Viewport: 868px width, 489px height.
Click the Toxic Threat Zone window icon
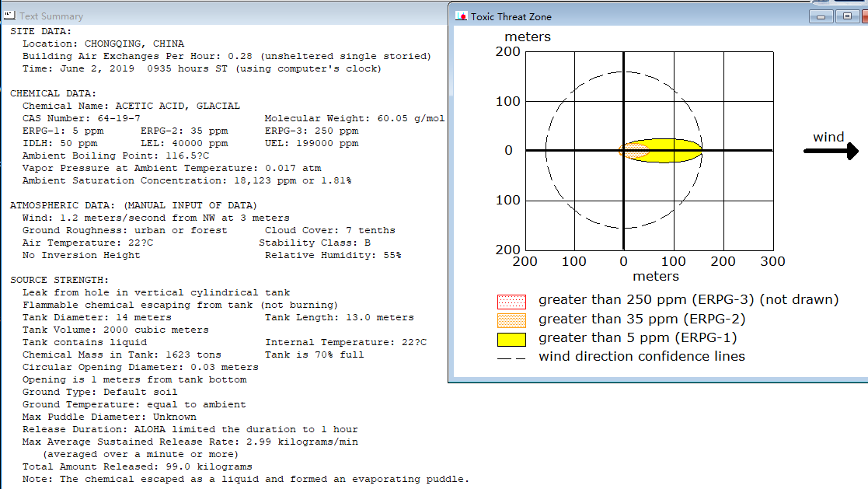pos(461,16)
